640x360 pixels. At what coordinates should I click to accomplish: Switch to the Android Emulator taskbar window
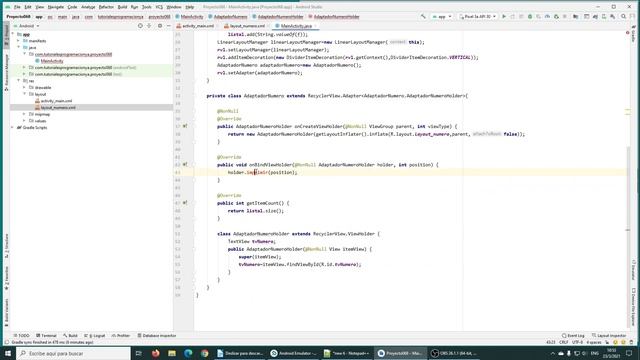[293, 353]
